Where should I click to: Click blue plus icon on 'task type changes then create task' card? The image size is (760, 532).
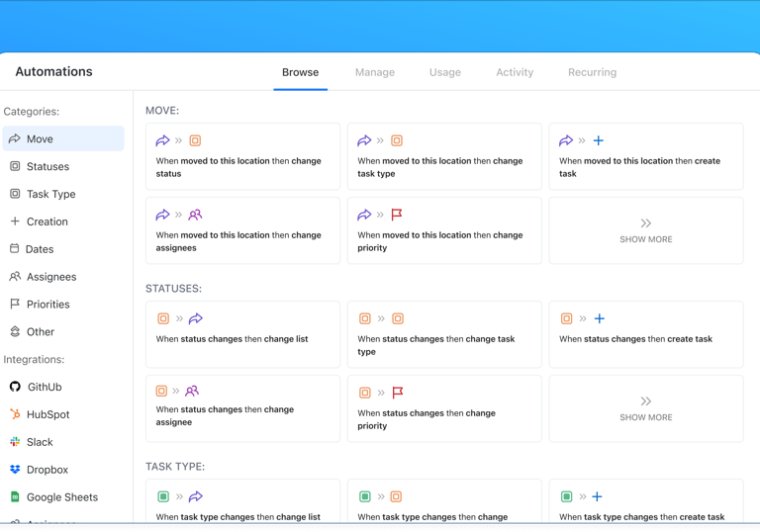[x=597, y=496]
